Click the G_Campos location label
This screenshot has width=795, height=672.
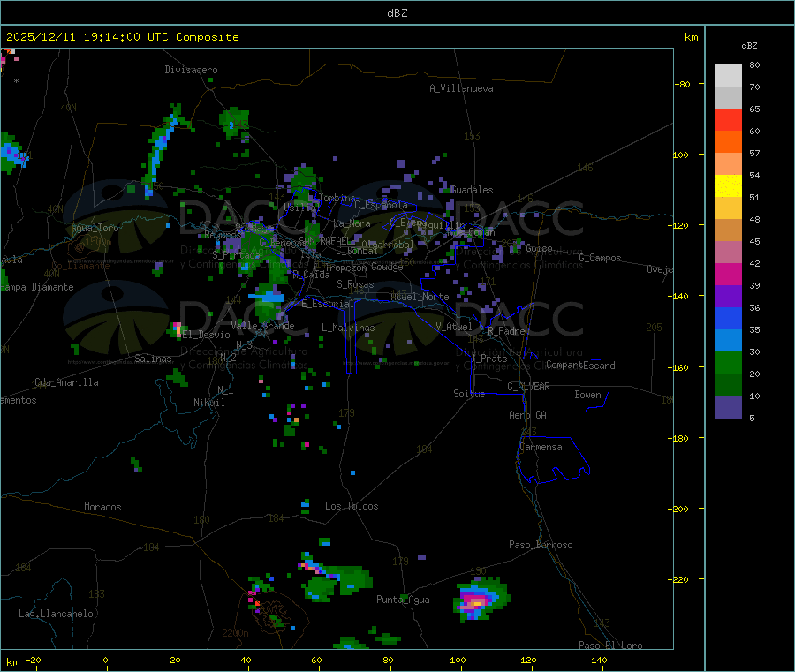tap(600, 258)
